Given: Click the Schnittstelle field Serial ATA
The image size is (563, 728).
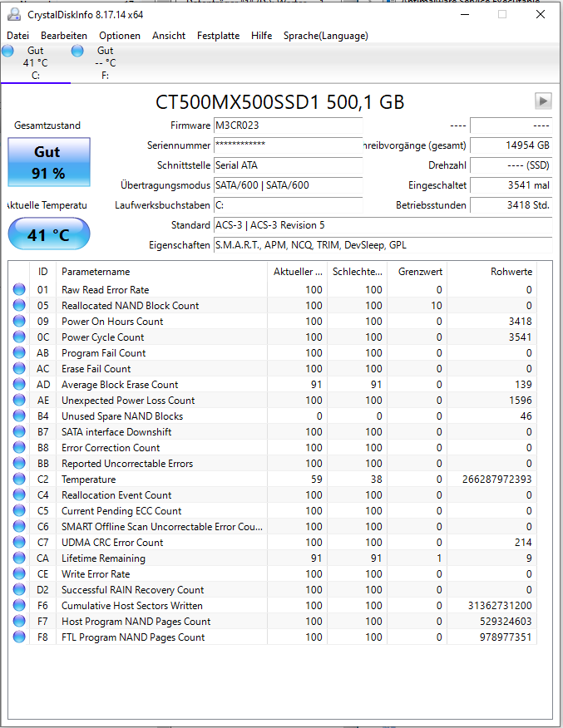Looking at the screenshot, I should (288, 165).
